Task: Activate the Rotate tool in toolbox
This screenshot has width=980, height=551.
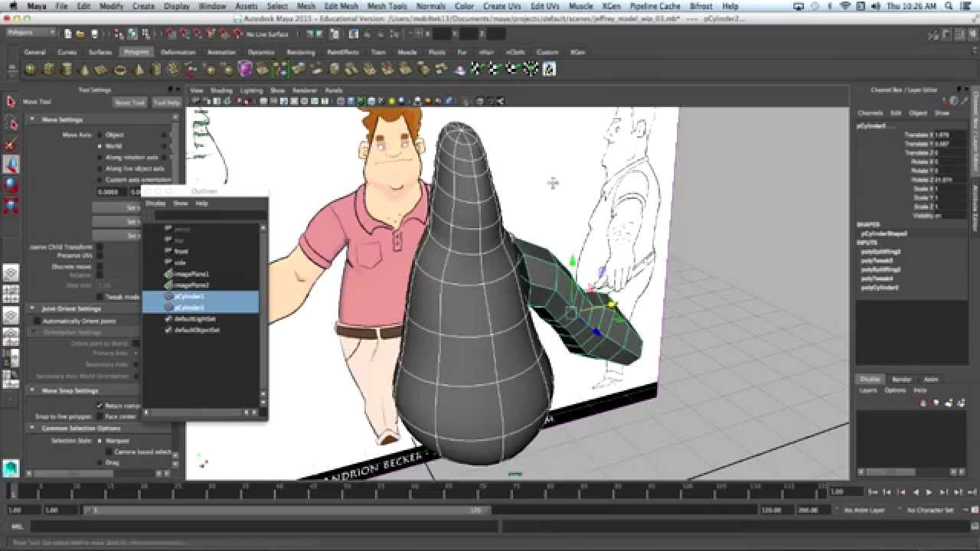Action: pyautogui.click(x=11, y=185)
